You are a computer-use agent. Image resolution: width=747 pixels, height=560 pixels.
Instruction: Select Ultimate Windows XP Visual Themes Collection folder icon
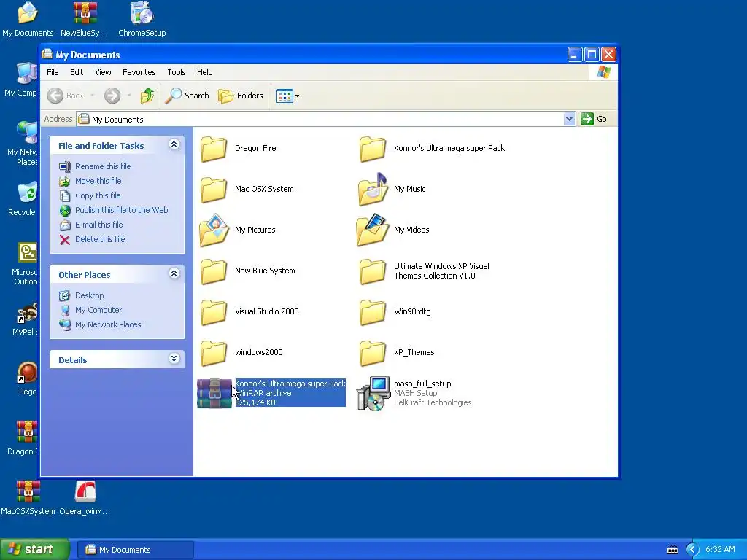tap(373, 271)
